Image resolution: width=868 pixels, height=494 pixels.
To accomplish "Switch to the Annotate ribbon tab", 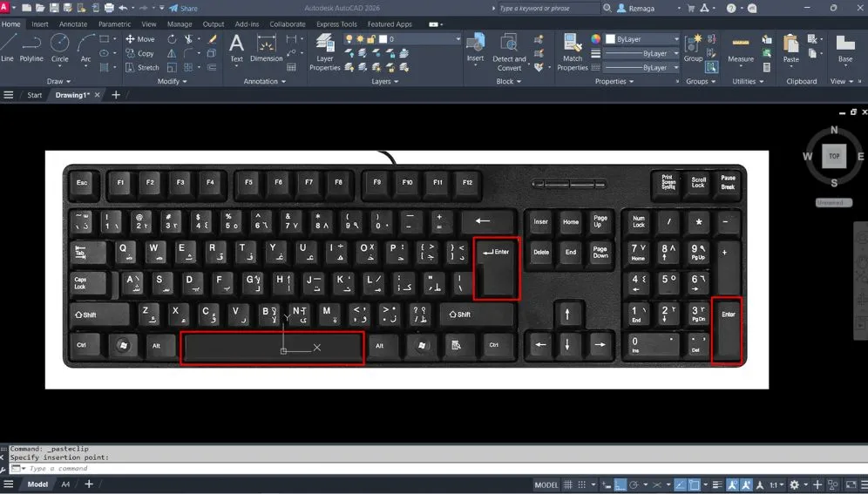I will click(x=73, y=24).
